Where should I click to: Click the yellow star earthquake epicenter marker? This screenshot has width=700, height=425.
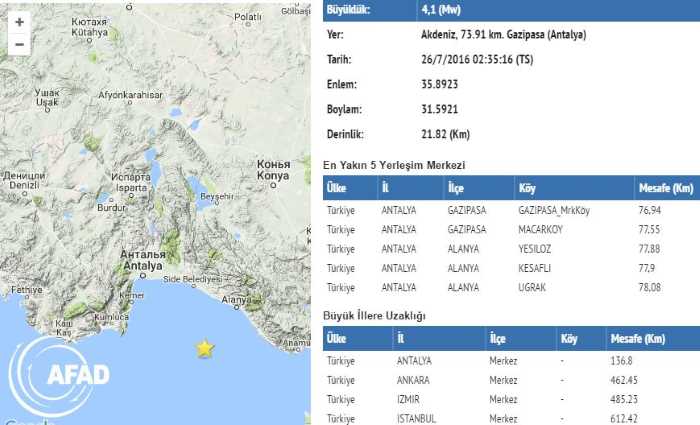point(205,348)
